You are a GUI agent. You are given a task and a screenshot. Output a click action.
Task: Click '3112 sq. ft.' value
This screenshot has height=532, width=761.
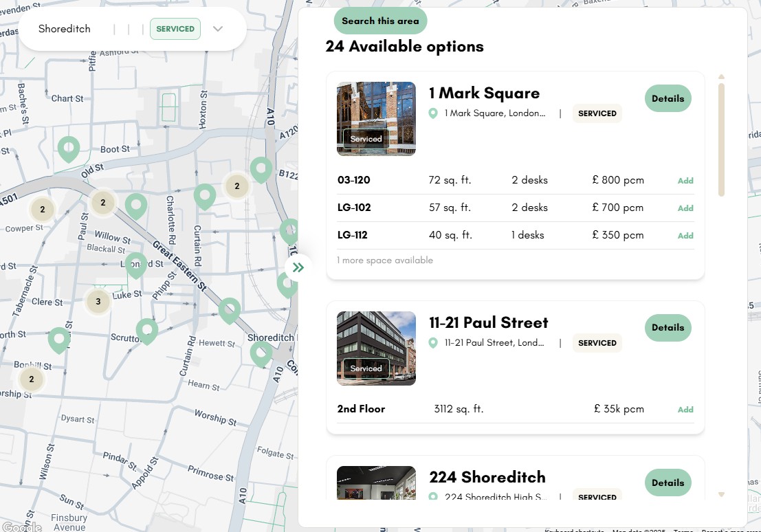(459, 409)
